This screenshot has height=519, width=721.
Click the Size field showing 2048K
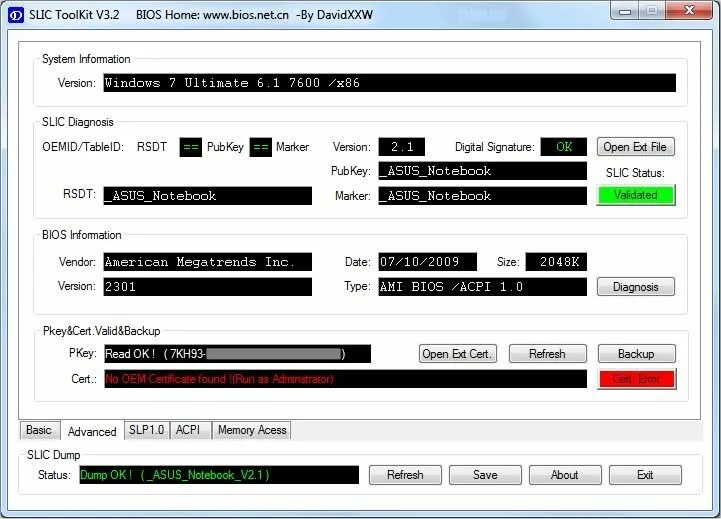coord(556,262)
